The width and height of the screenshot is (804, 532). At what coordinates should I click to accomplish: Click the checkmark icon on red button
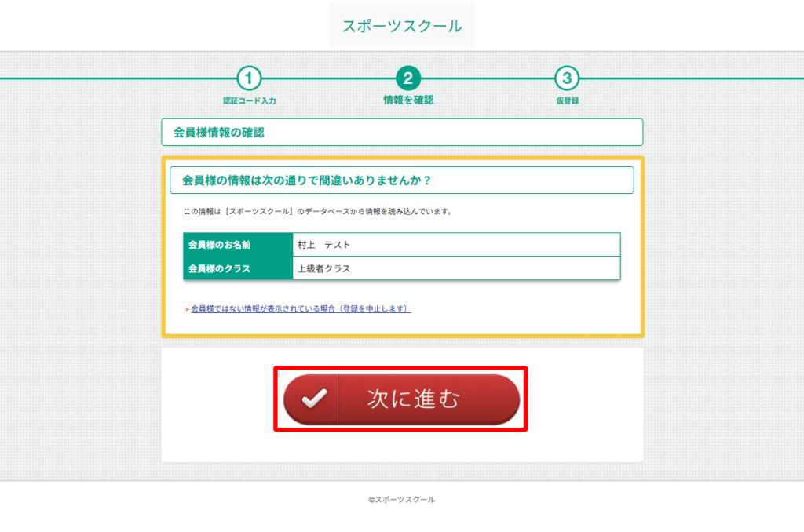pos(314,399)
